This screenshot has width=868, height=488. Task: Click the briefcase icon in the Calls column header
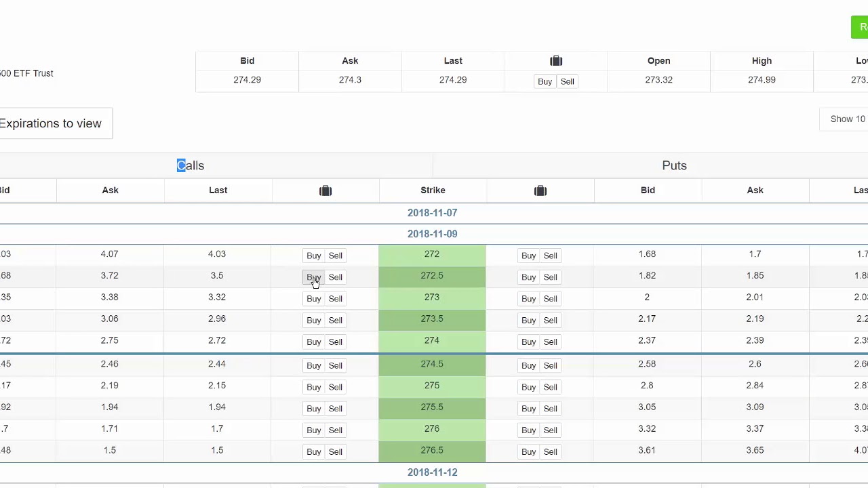click(x=325, y=190)
